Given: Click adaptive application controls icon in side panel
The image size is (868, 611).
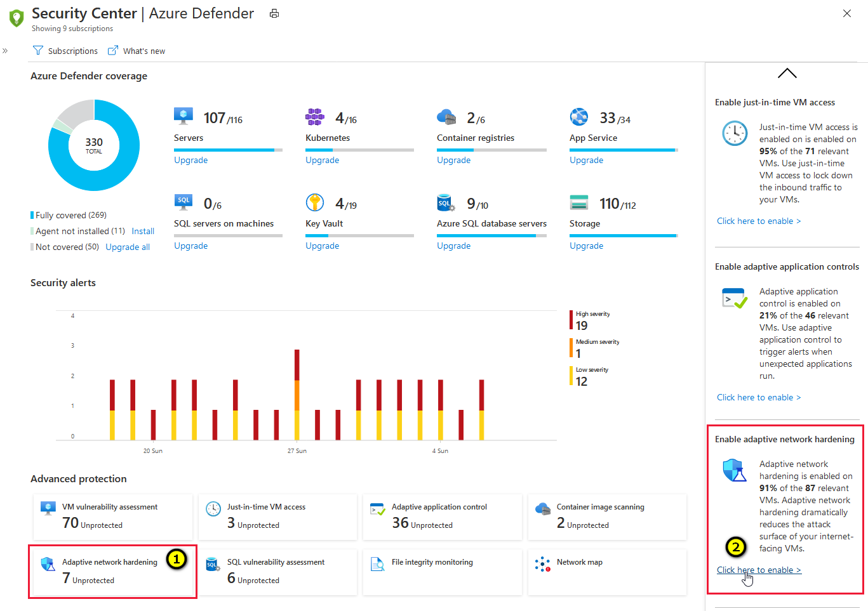Looking at the screenshot, I should click(x=735, y=298).
